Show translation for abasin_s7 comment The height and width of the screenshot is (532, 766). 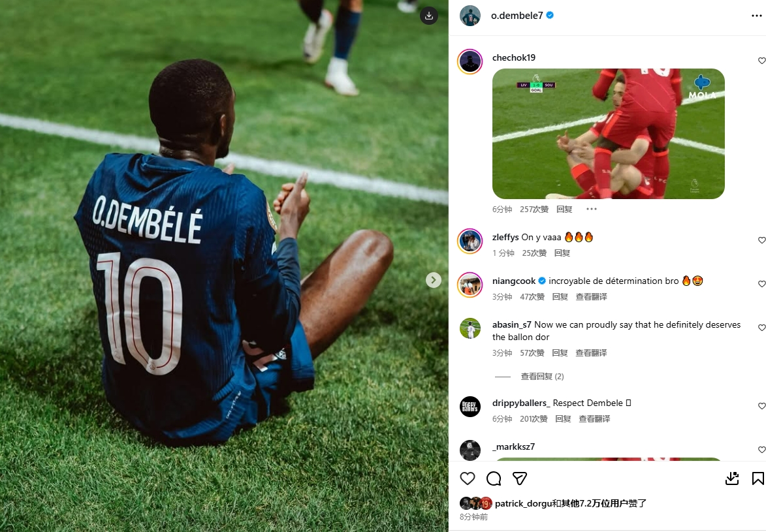[591, 352]
